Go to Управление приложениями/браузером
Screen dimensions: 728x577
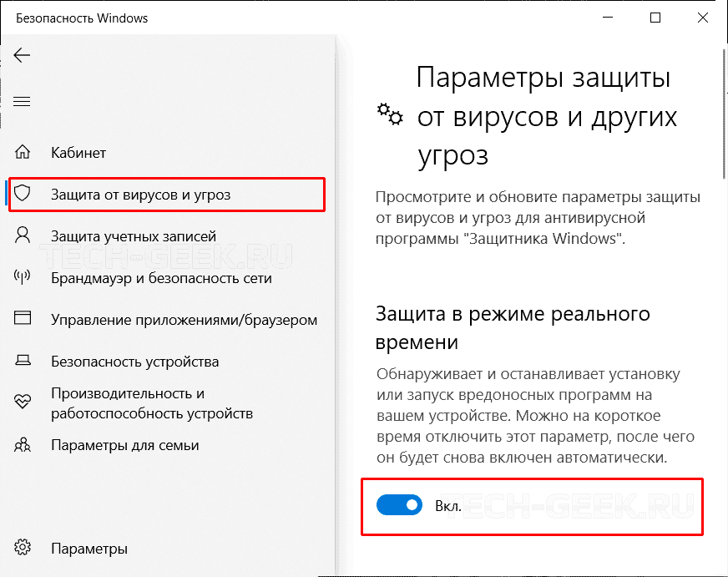click(184, 319)
